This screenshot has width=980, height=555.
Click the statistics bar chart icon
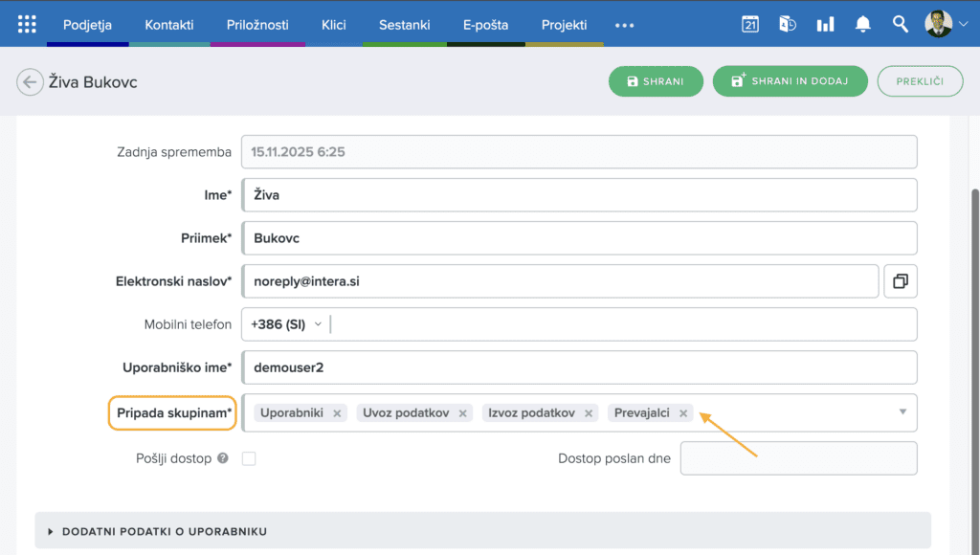tap(825, 25)
